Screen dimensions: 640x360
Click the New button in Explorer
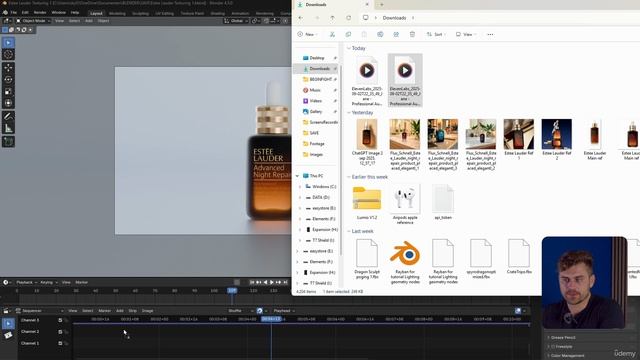tap(307, 34)
